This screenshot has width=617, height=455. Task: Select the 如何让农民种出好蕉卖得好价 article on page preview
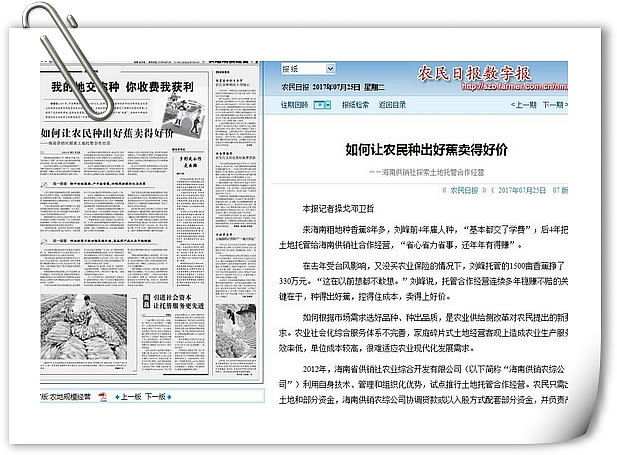[x=107, y=133]
